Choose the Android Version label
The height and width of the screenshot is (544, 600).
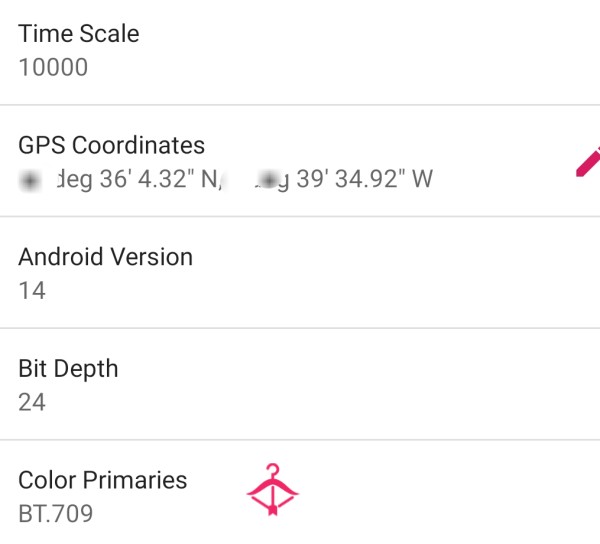point(106,257)
